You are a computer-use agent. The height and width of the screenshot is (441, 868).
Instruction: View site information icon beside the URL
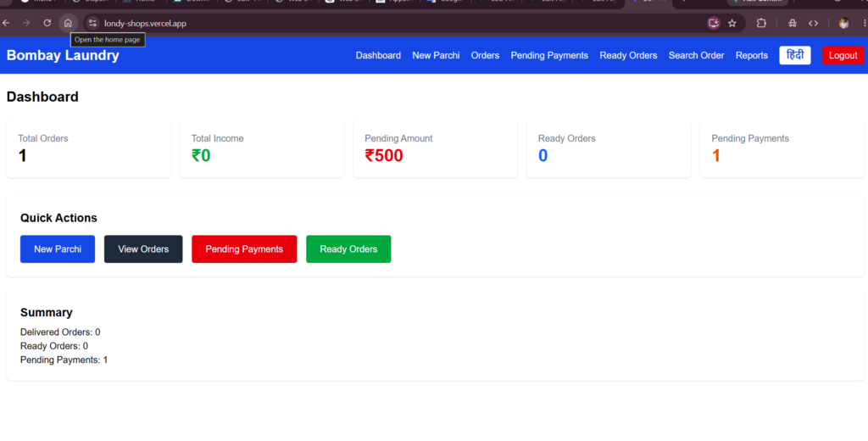click(x=92, y=23)
